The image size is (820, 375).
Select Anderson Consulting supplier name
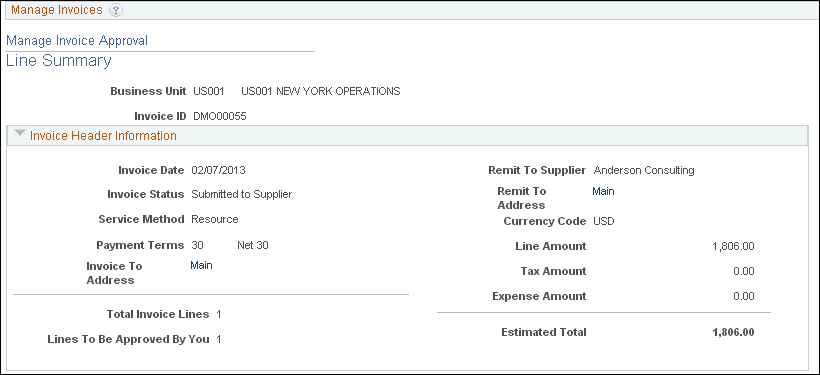[644, 170]
